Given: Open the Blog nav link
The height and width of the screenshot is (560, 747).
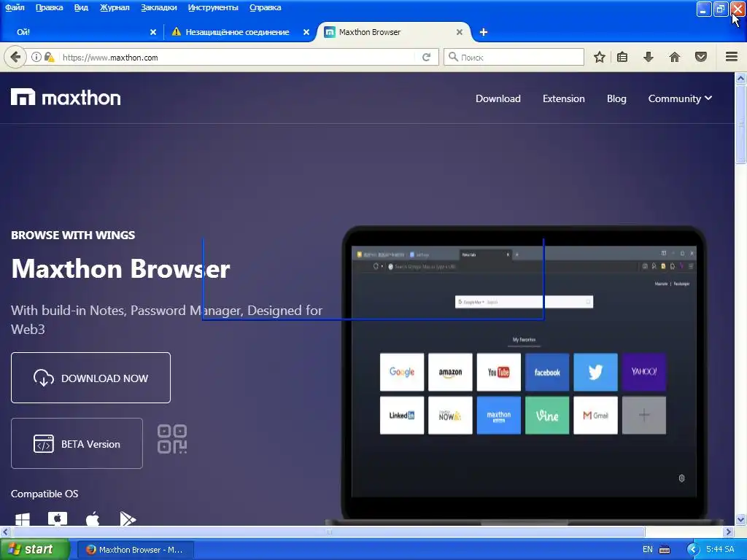Looking at the screenshot, I should tap(616, 98).
